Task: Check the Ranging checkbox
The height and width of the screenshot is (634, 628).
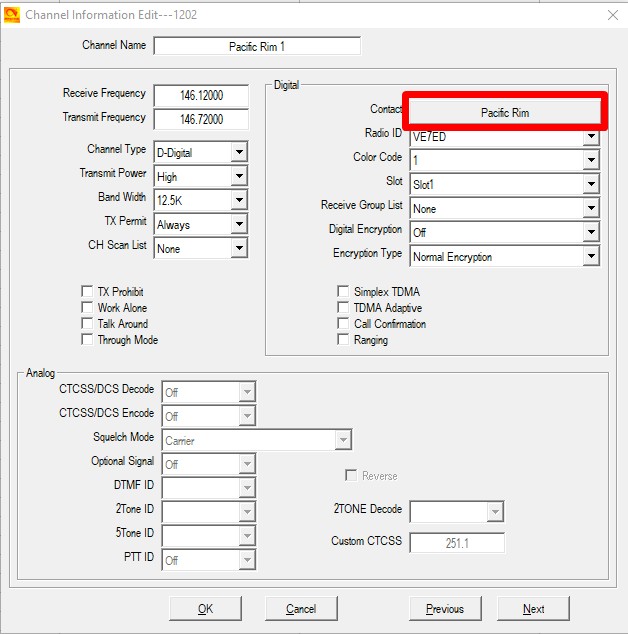Action: tap(344, 340)
